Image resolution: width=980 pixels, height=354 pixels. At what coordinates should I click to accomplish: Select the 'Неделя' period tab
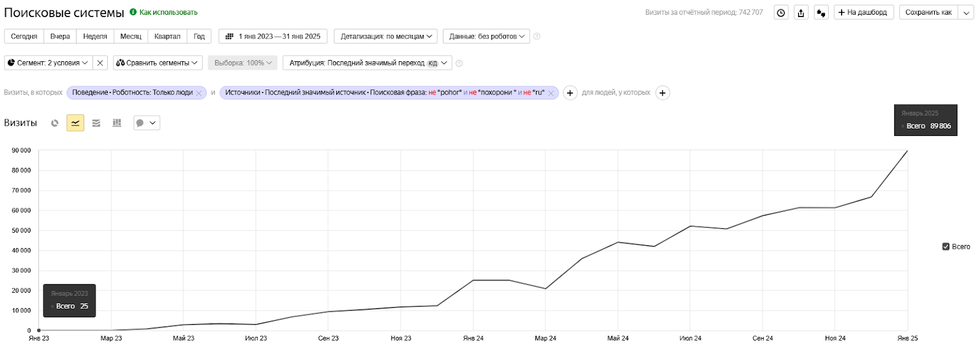[95, 37]
